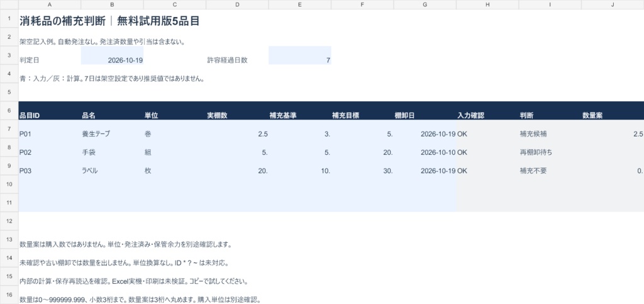The width and height of the screenshot is (644, 304).
Task: Click cell P03
Action: pyautogui.click(x=50, y=166)
